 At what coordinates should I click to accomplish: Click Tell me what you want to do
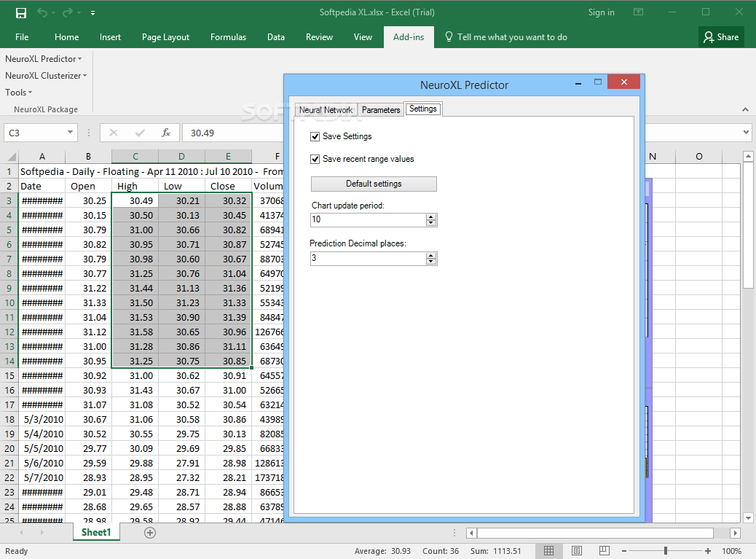click(x=506, y=36)
